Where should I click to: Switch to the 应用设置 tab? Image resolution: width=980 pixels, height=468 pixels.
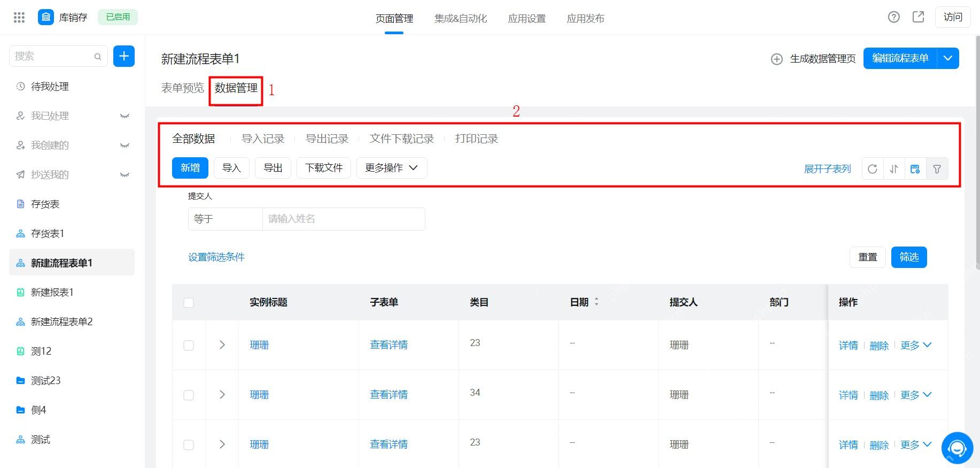527,18
